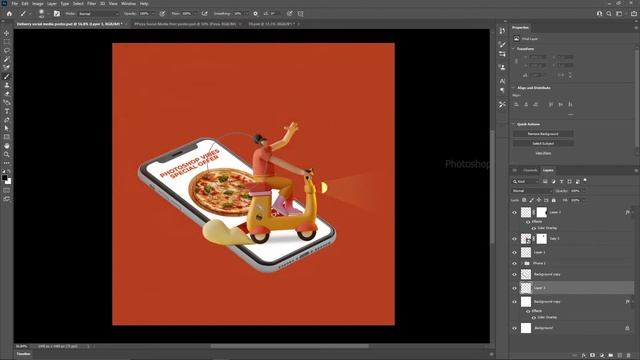
Task: Choose the Brush tool in the toolbox
Action: point(7,76)
